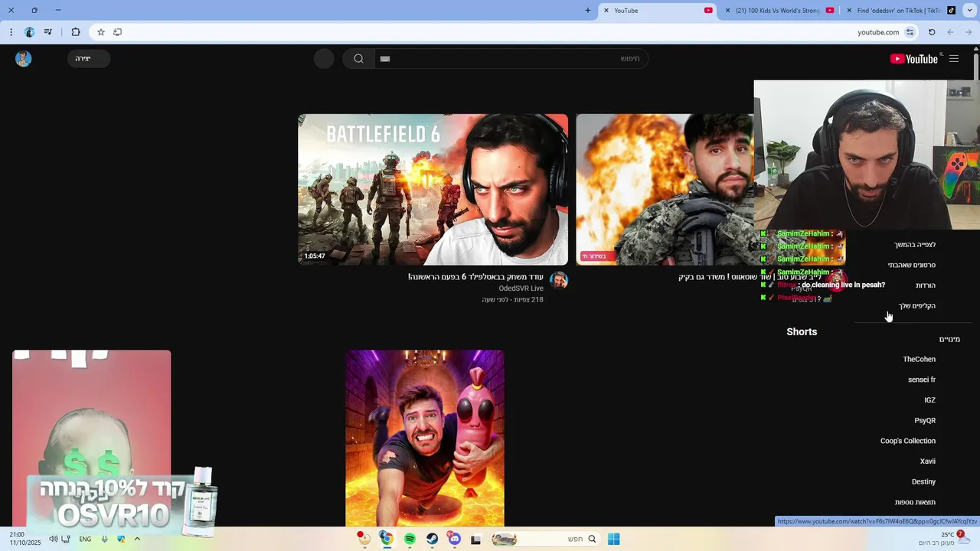Open Chrome's three-dot menu
The width and height of the screenshot is (980, 551).
[x=11, y=32]
